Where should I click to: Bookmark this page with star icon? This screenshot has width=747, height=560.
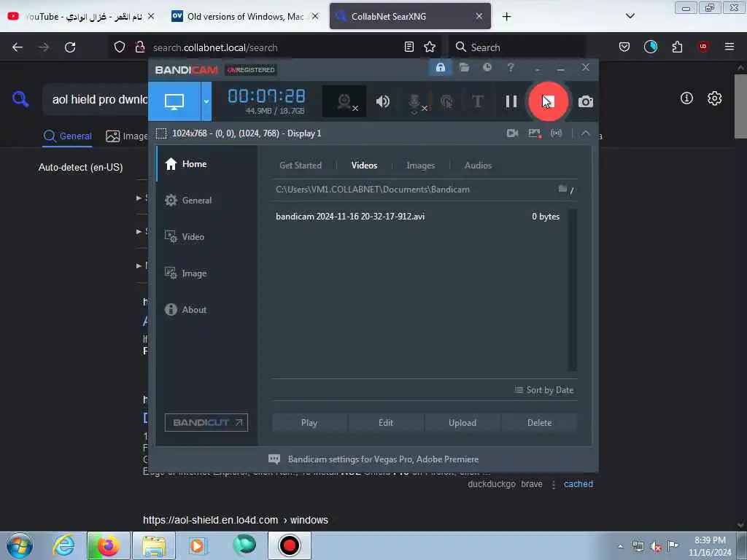(430, 47)
